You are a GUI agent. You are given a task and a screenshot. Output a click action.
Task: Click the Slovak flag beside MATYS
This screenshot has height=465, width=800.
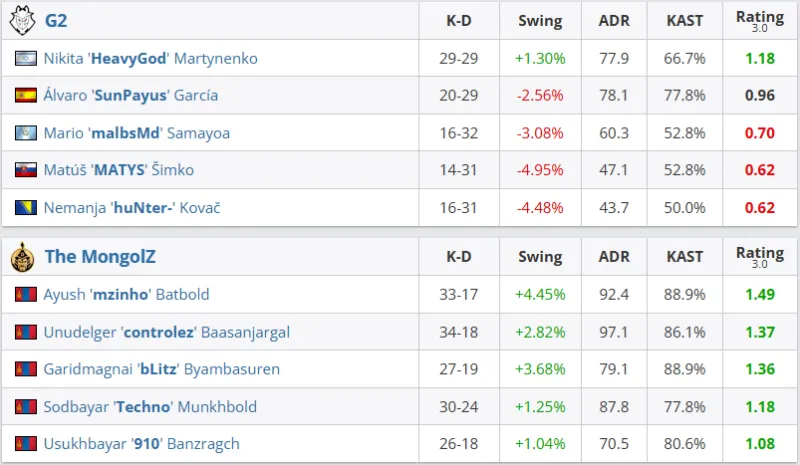(x=25, y=170)
